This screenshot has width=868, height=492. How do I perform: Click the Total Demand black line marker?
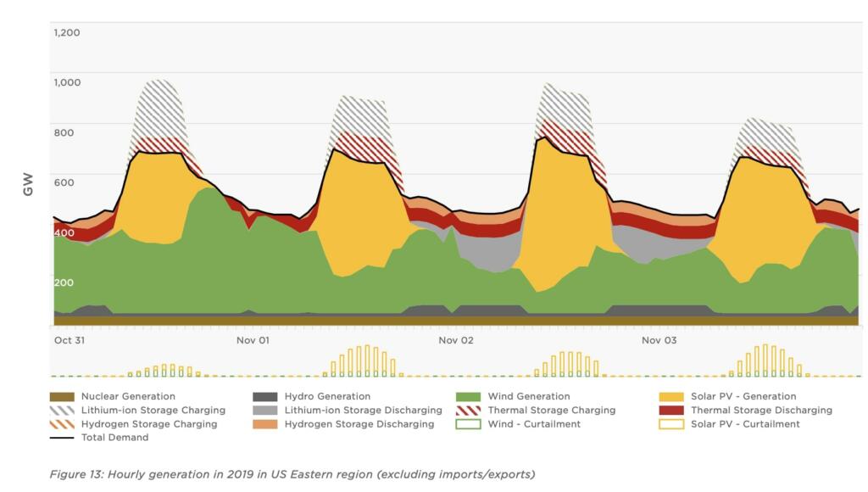62,438
